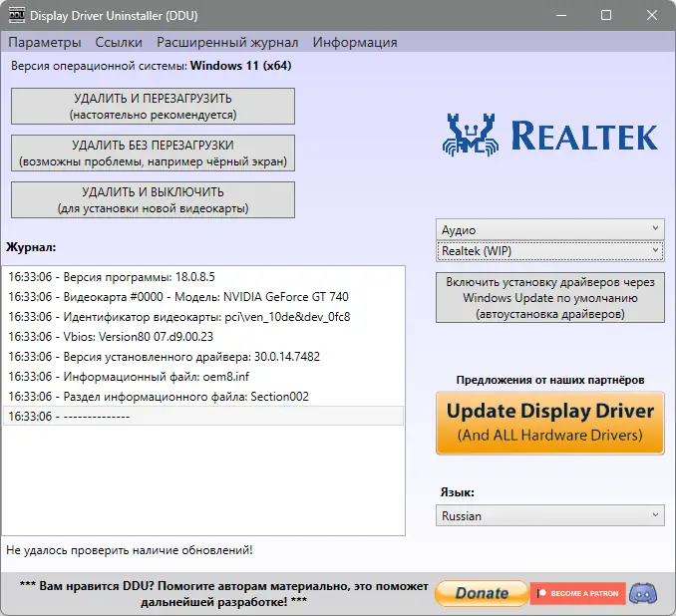Viewport: 676px width, 616px height.
Task: Open the Параметры menu
Action: click(45, 42)
